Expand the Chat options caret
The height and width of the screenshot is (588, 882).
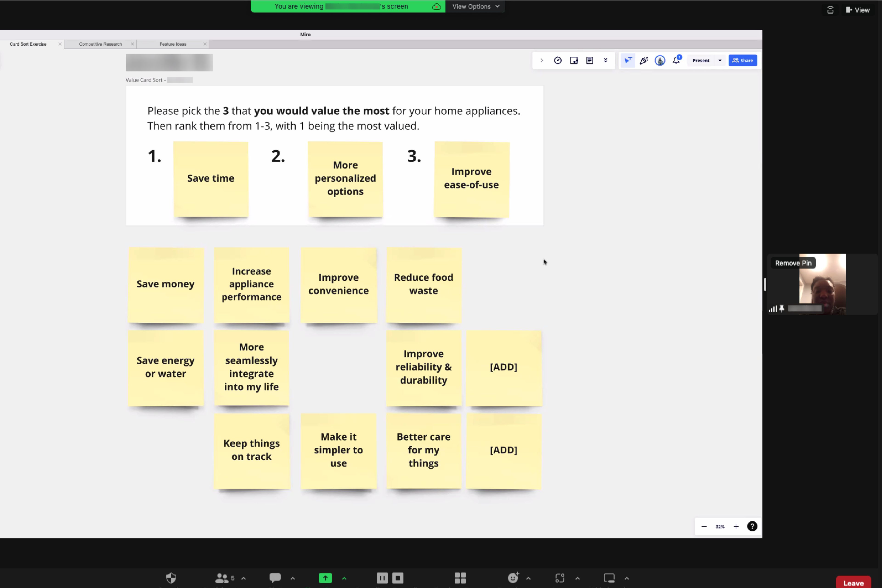click(292, 578)
